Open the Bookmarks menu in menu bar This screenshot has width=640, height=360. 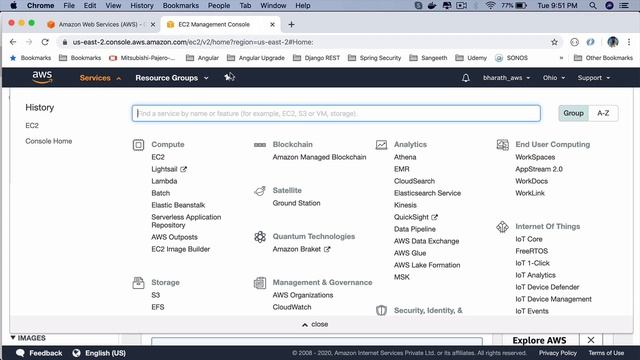coord(180,6)
